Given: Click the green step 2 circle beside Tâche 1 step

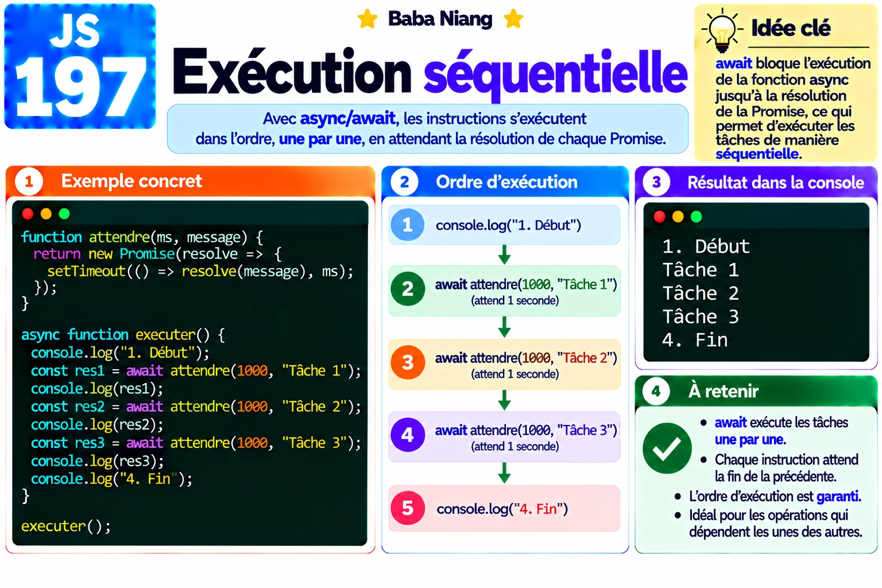Looking at the screenshot, I should [x=408, y=289].
